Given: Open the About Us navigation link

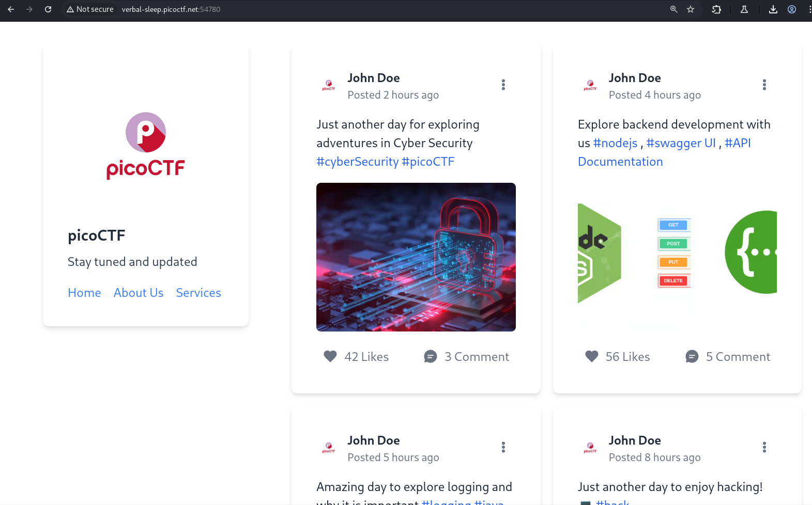Looking at the screenshot, I should pos(139,293).
